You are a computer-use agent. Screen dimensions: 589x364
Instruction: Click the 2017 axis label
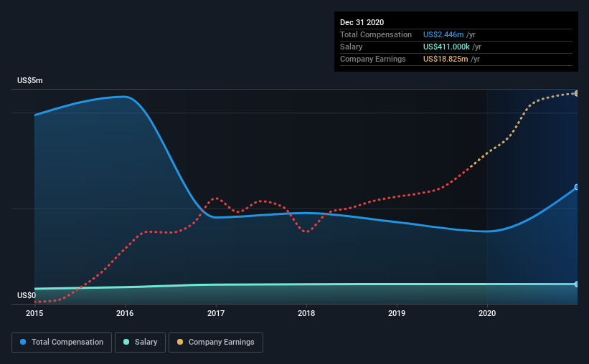tap(216, 313)
